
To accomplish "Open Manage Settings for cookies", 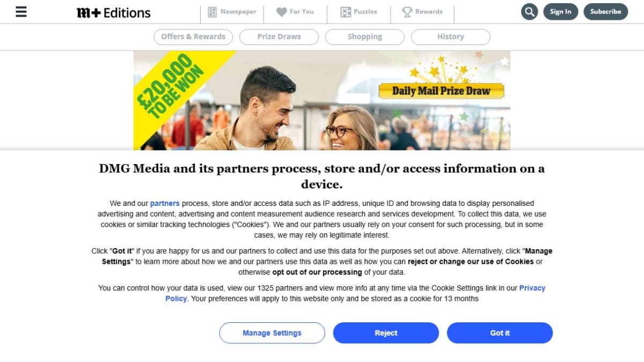I will (x=272, y=333).
